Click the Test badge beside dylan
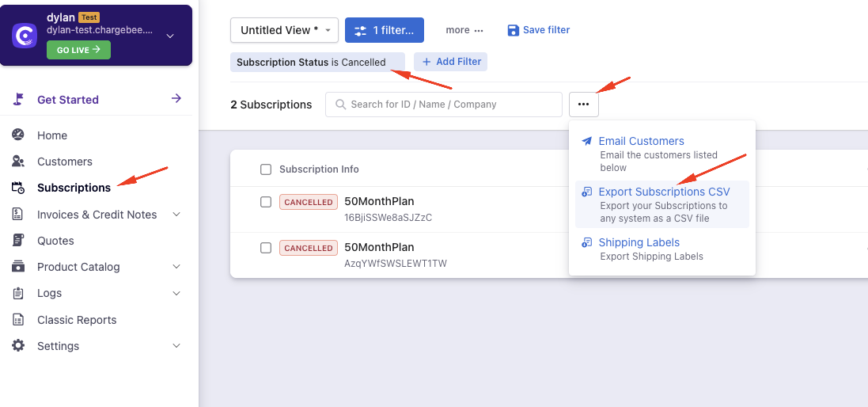The height and width of the screenshot is (407, 868). pyautogui.click(x=89, y=17)
